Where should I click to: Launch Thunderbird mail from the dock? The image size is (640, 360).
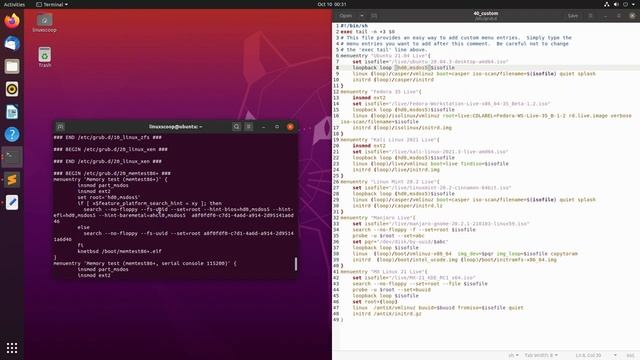coord(12,43)
